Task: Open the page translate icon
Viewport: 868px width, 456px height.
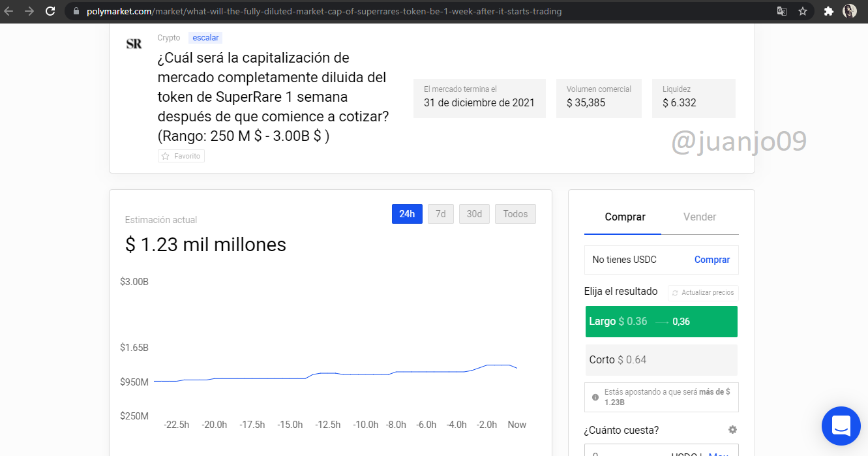Action: 782,11
